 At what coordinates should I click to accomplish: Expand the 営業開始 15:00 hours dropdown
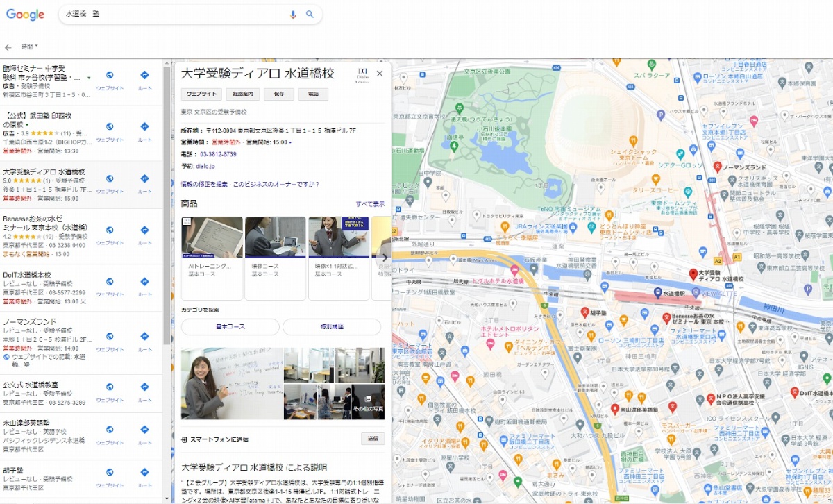291,142
